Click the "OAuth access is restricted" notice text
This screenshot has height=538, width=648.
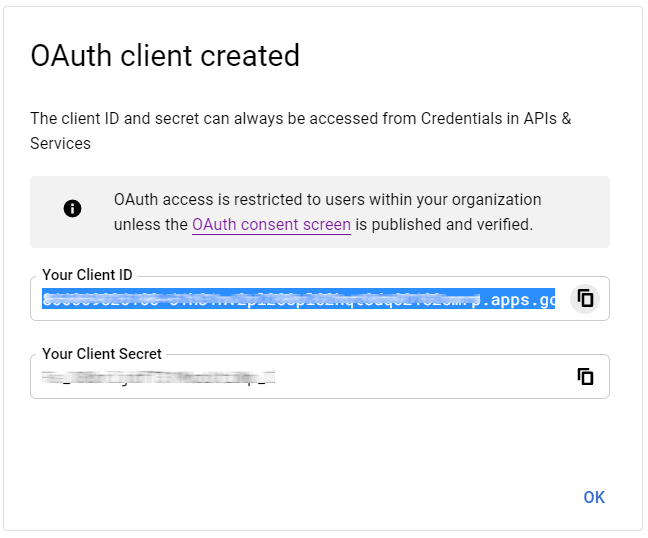[x=327, y=199]
